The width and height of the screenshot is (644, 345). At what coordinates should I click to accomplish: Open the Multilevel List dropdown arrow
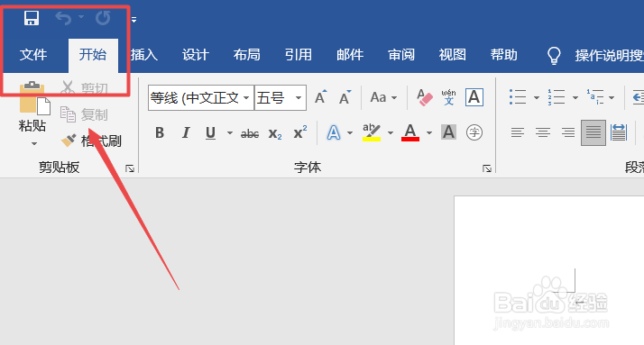coord(612,97)
